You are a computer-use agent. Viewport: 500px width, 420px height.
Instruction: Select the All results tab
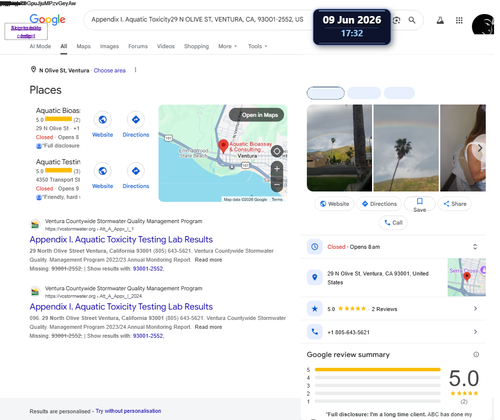(64, 46)
